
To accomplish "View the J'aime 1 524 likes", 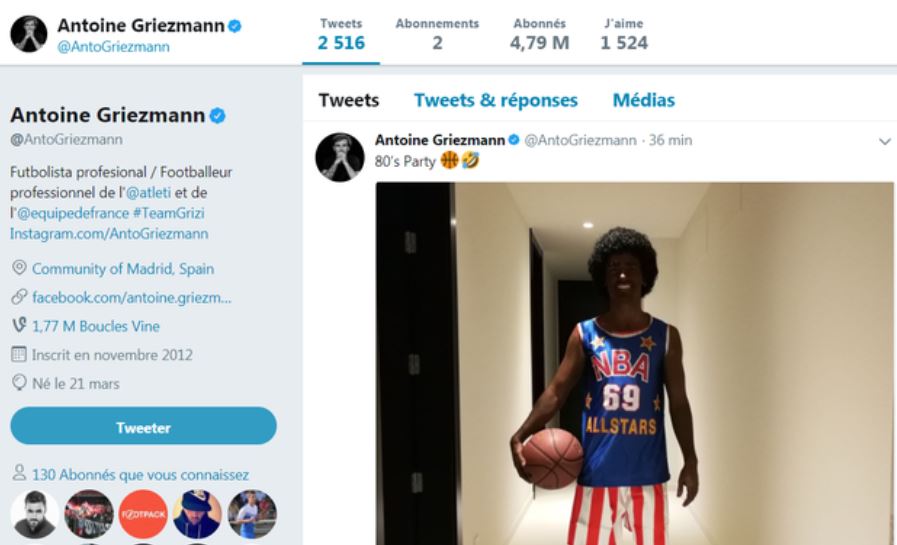I will pyautogui.click(x=624, y=34).
